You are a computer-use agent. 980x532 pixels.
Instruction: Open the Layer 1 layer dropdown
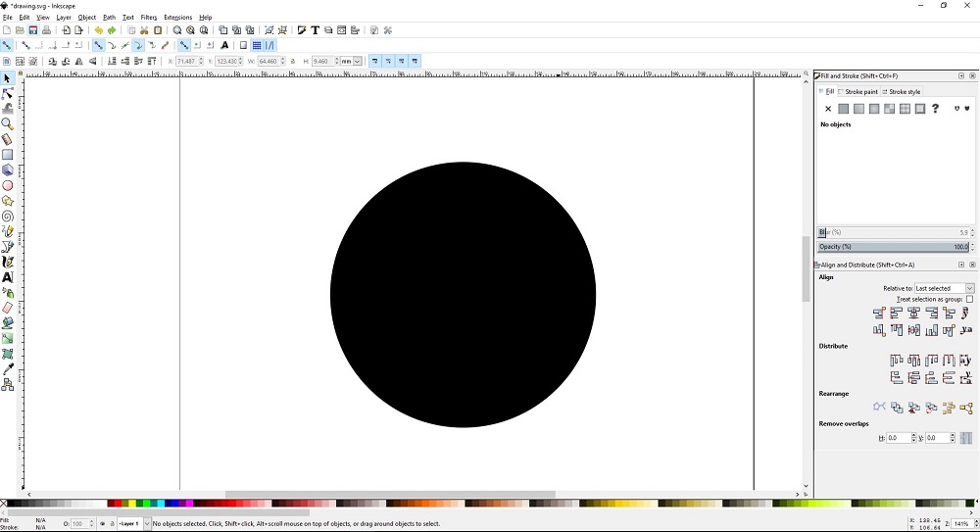pyautogui.click(x=133, y=524)
